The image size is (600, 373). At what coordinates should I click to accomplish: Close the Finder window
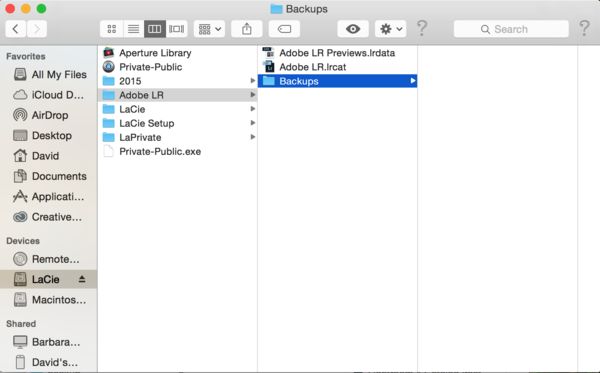[10, 8]
